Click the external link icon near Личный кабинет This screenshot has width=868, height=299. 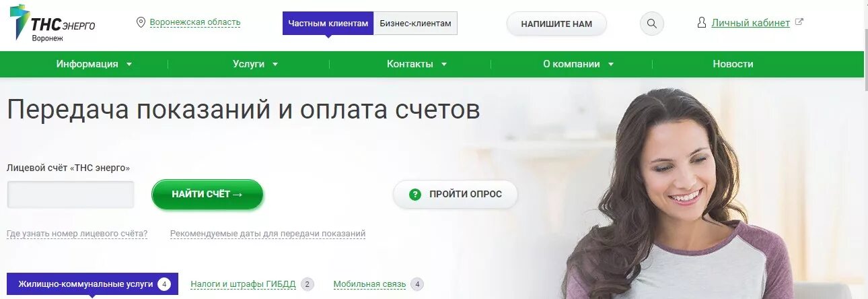[x=799, y=22]
